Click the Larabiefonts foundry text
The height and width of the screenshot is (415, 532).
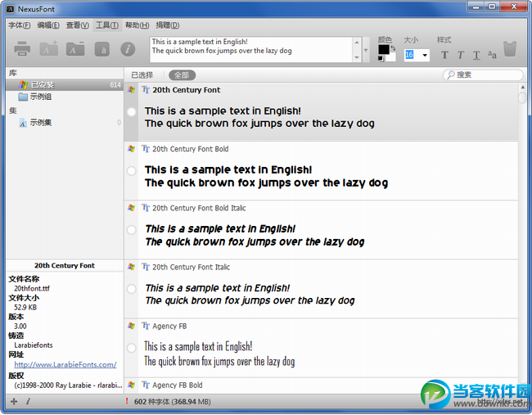tap(34, 345)
